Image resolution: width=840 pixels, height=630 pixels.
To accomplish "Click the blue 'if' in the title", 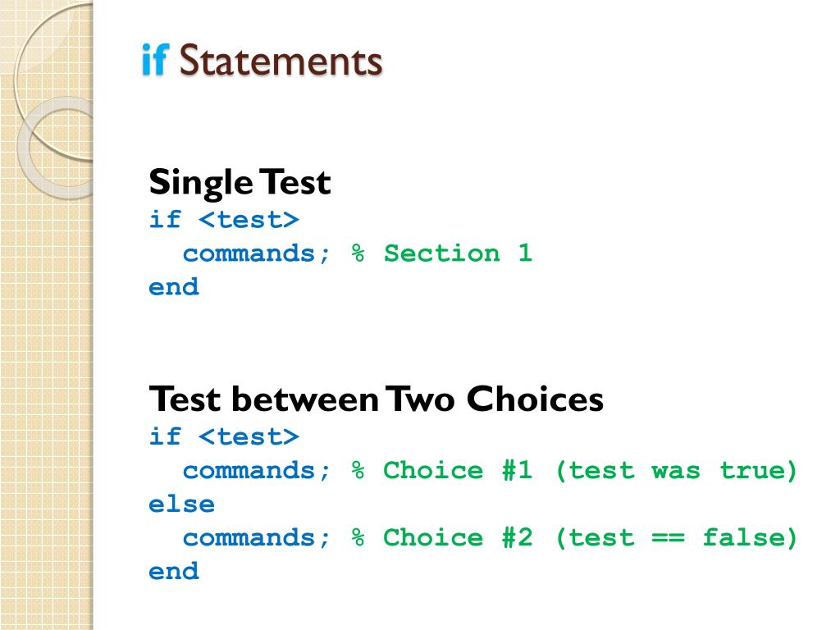I will (155, 59).
